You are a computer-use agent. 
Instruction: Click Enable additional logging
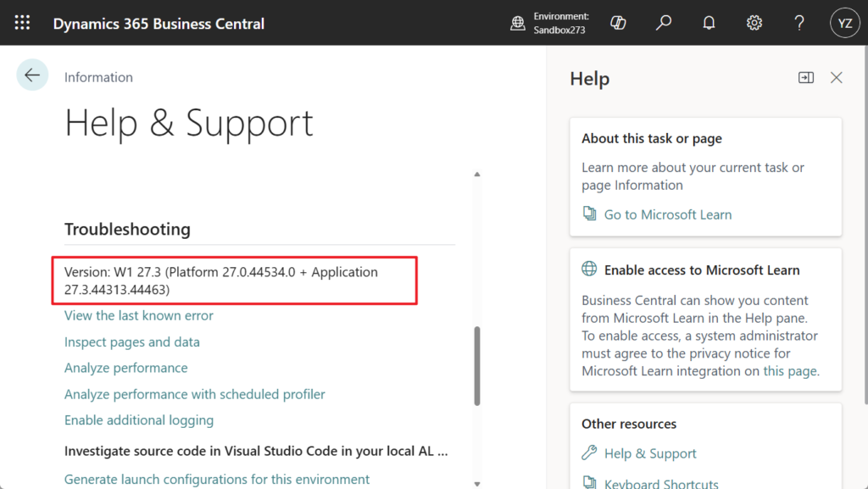click(139, 420)
